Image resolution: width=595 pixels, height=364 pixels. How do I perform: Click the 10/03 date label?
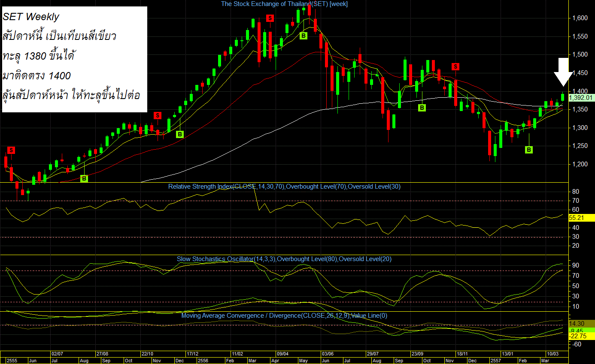click(552, 354)
